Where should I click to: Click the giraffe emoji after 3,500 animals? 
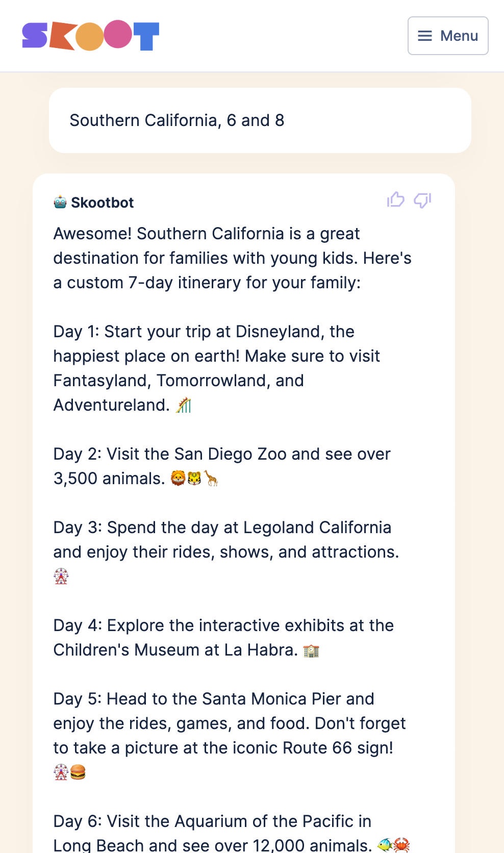click(x=211, y=479)
